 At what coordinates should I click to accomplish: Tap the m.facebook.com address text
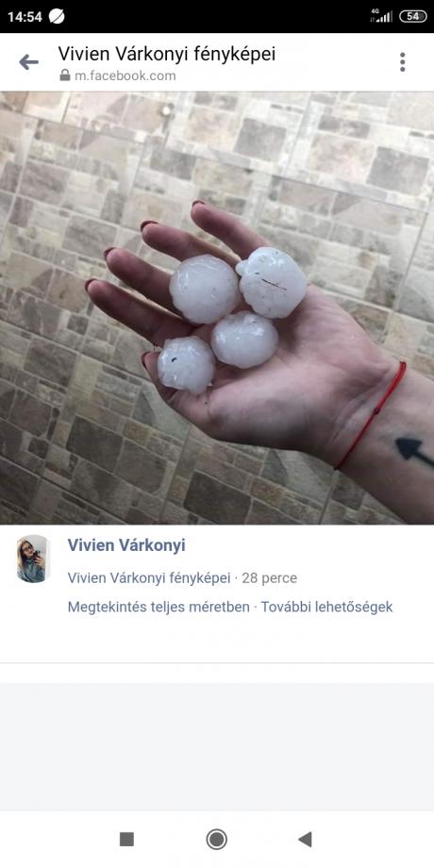(125, 75)
